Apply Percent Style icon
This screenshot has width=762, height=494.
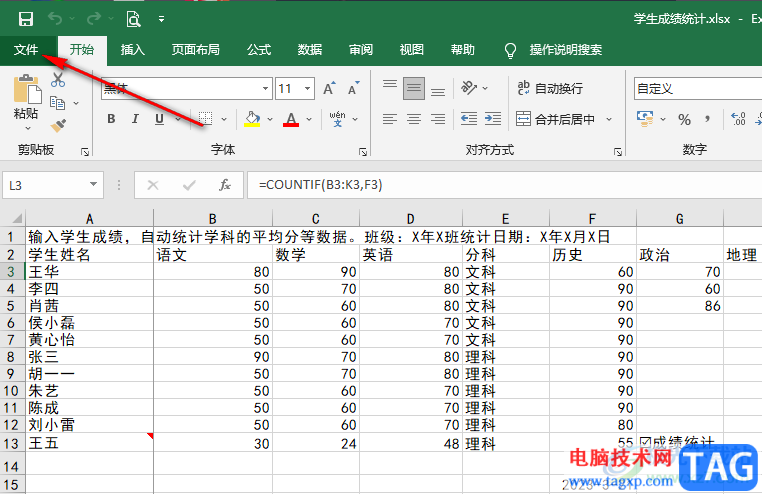[x=684, y=119]
